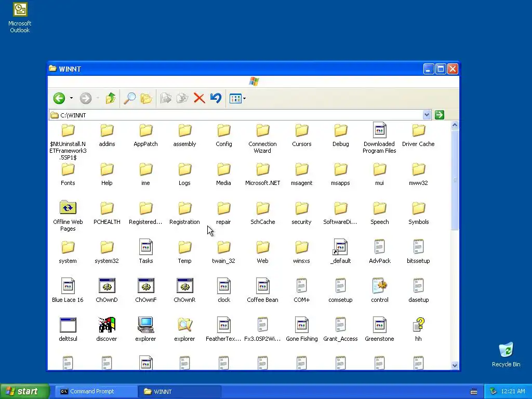Click the WINNT taskbar button
Image resolution: width=532 pixels, height=399 pixels.
point(180,392)
